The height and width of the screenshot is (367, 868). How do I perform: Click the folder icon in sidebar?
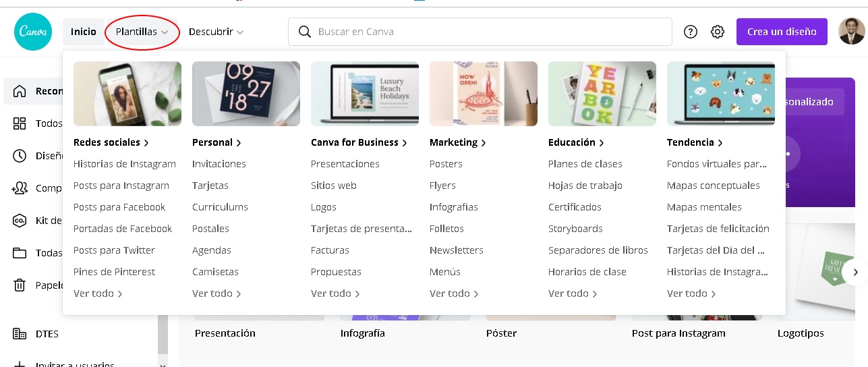coord(20,253)
